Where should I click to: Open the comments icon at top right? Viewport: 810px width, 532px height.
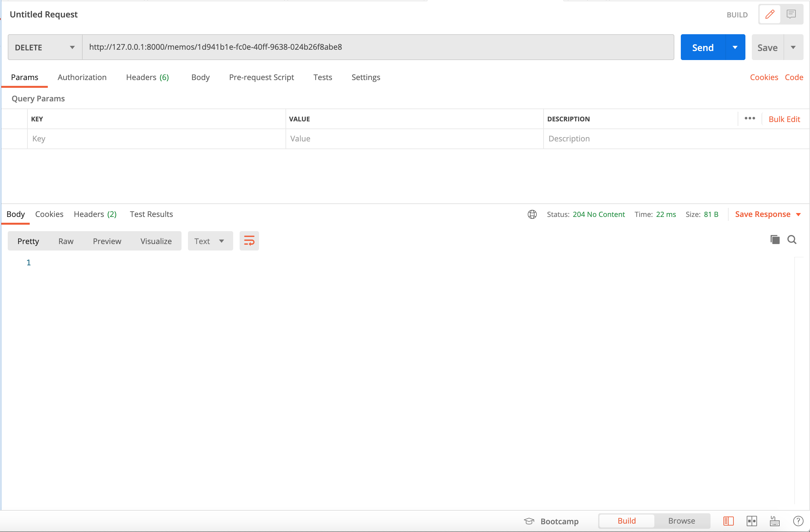coord(791,14)
